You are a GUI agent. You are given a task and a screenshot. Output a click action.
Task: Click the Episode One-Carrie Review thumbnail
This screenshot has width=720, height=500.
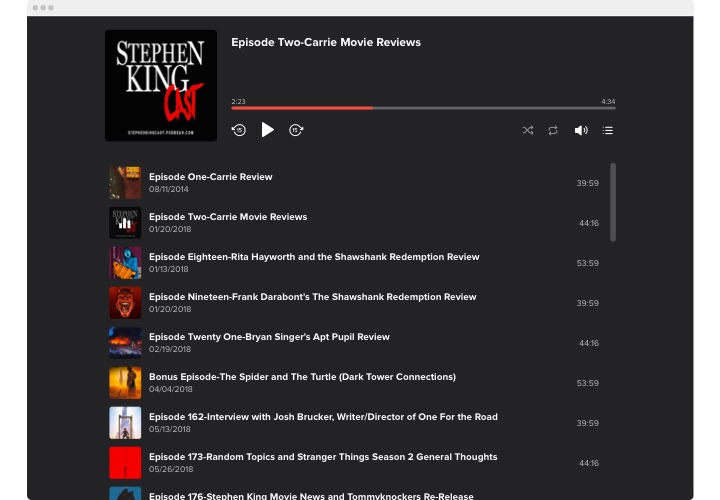pyautogui.click(x=125, y=183)
